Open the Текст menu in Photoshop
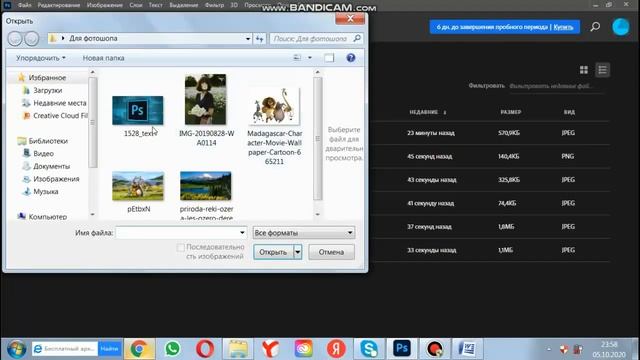This screenshot has width=640, height=360. point(155,5)
